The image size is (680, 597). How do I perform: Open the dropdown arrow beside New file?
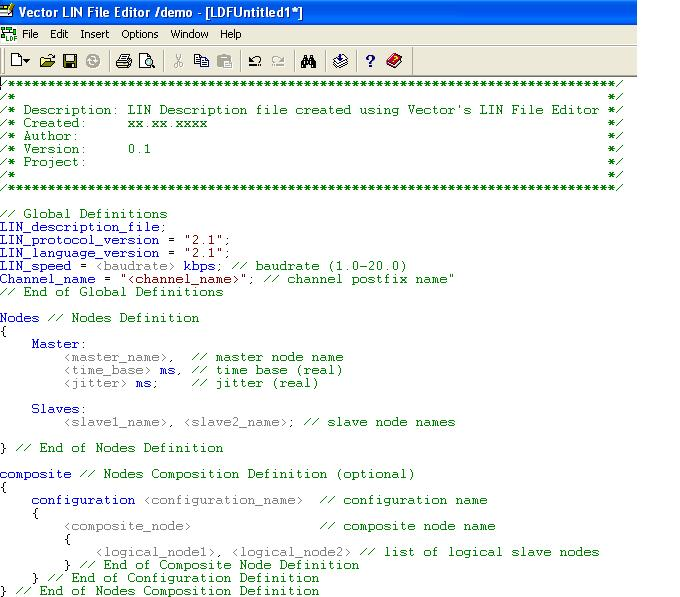(28, 62)
